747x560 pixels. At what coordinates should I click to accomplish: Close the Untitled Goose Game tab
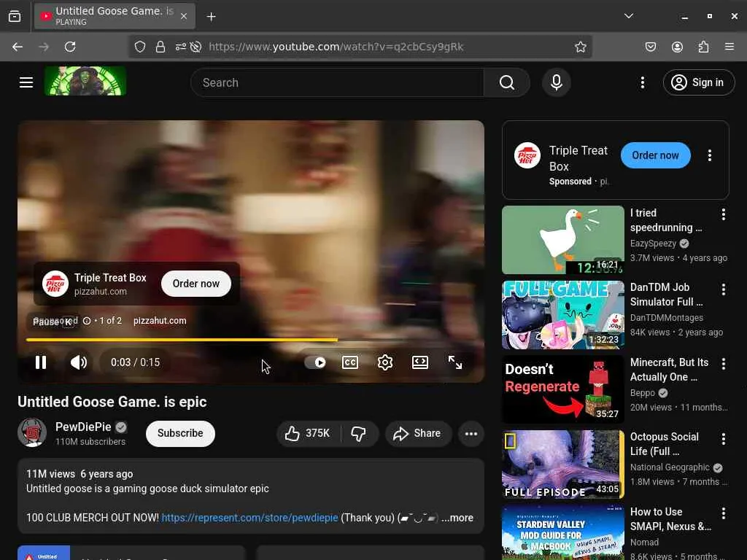pyautogui.click(x=184, y=16)
